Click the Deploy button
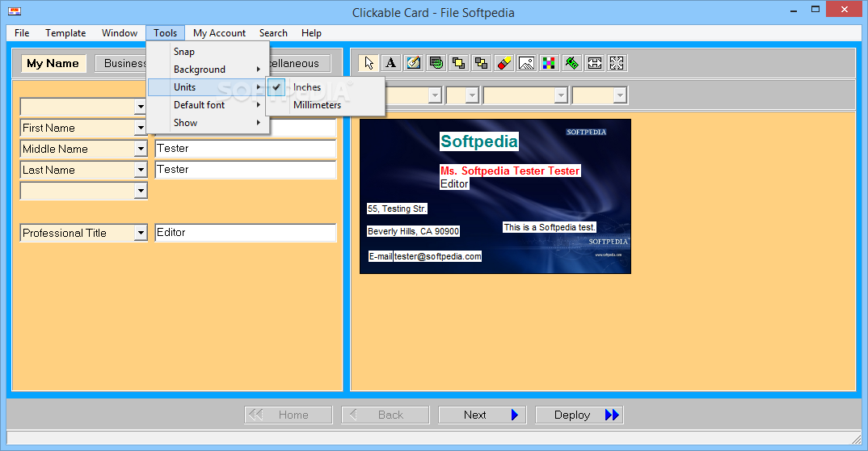 coord(579,415)
